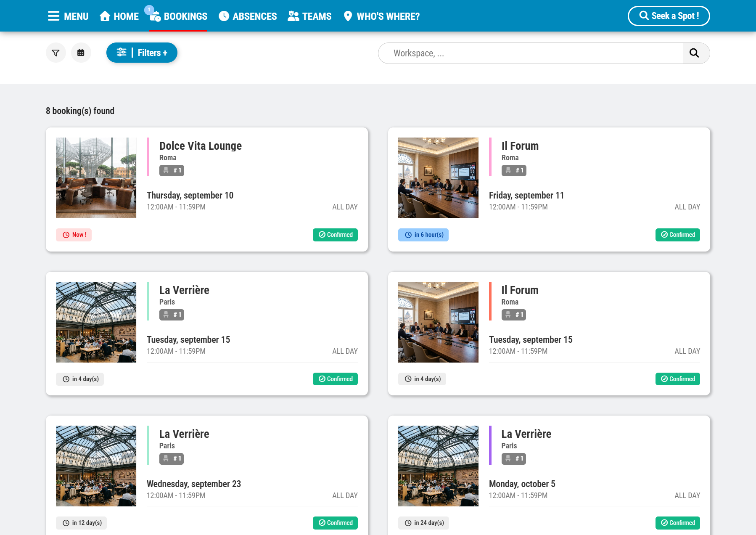
Task: Click the calendar view icon
Action: tap(81, 53)
